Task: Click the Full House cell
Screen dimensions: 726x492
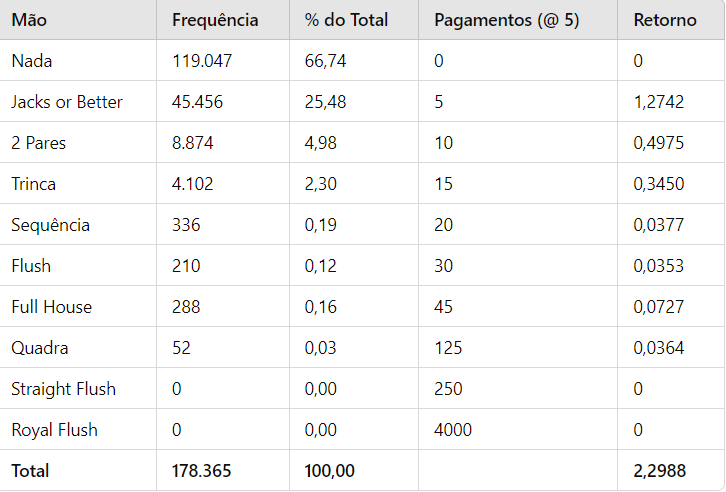Action: pos(52,307)
